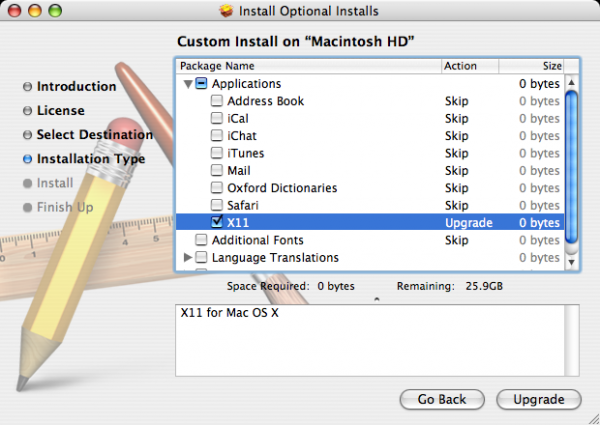Screen dimensions: 600x425
Task: Click the package list scroll up arrow
Action: tap(571, 82)
